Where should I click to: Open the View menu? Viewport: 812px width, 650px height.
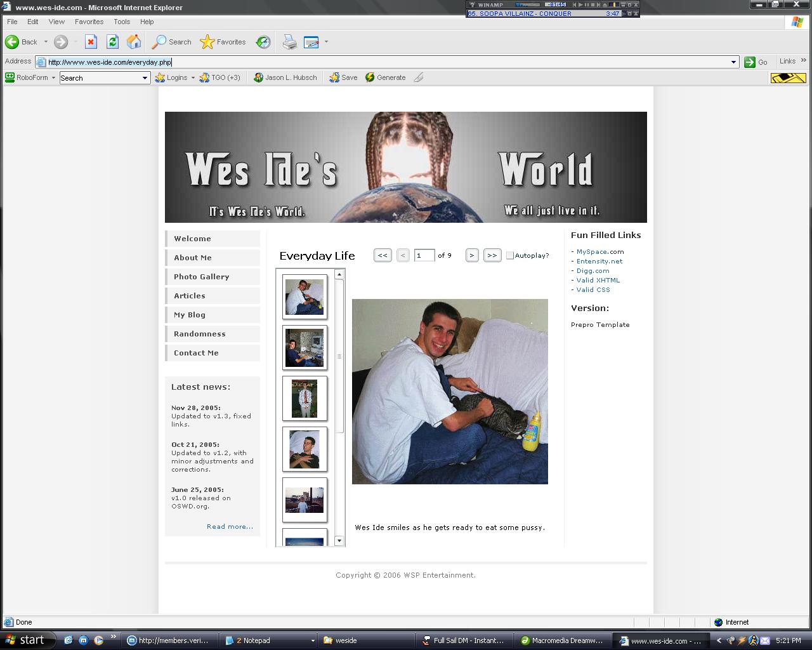tap(56, 22)
